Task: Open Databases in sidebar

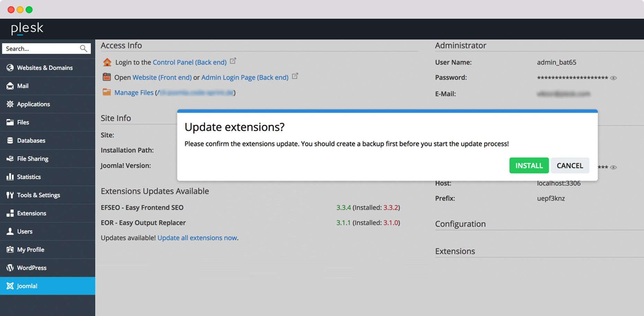Action: click(x=47, y=140)
